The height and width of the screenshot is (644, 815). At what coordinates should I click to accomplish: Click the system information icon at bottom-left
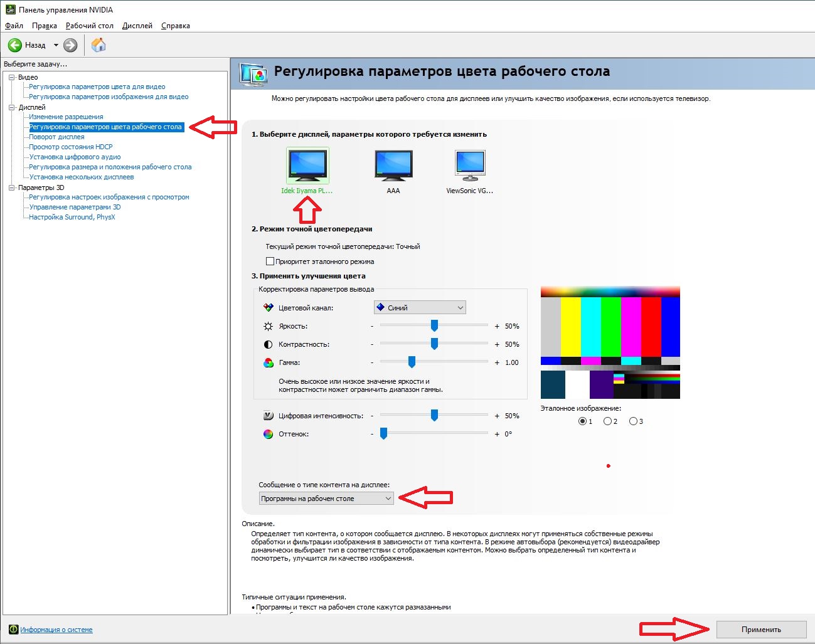coord(13,630)
